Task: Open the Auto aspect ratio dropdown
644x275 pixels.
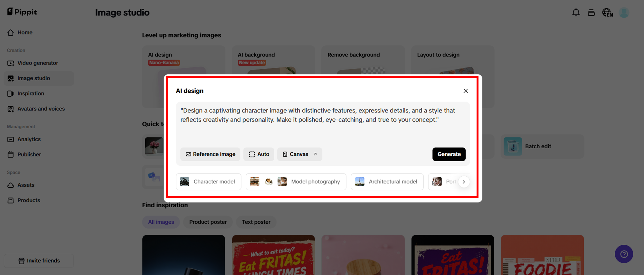Action: coord(259,154)
